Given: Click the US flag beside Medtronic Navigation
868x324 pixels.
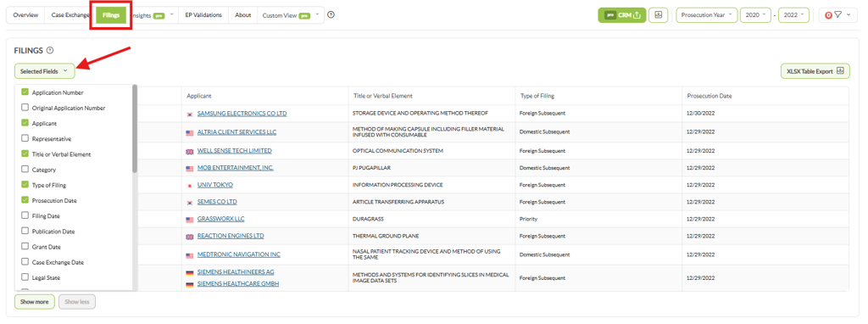Looking at the screenshot, I should (x=190, y=255).
